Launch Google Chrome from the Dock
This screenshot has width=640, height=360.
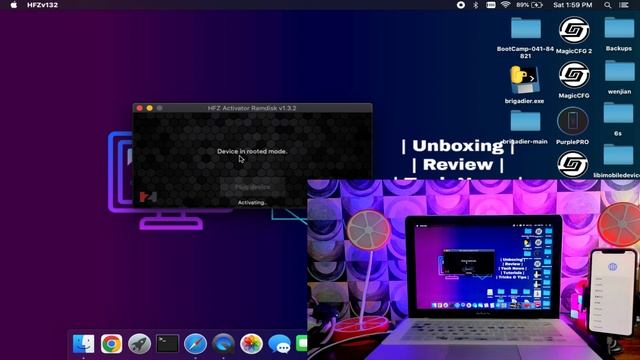click(111, 344)
